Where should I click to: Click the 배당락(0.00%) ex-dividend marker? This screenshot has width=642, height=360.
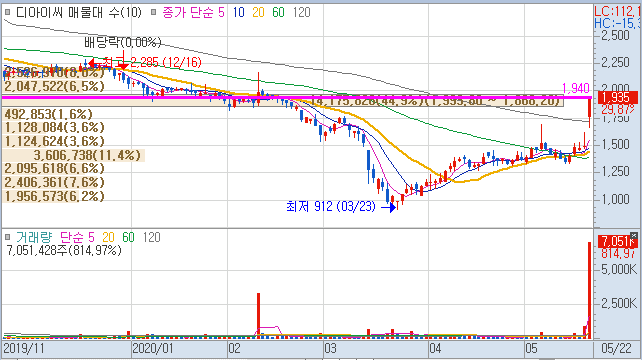click(x=123, y=42)
